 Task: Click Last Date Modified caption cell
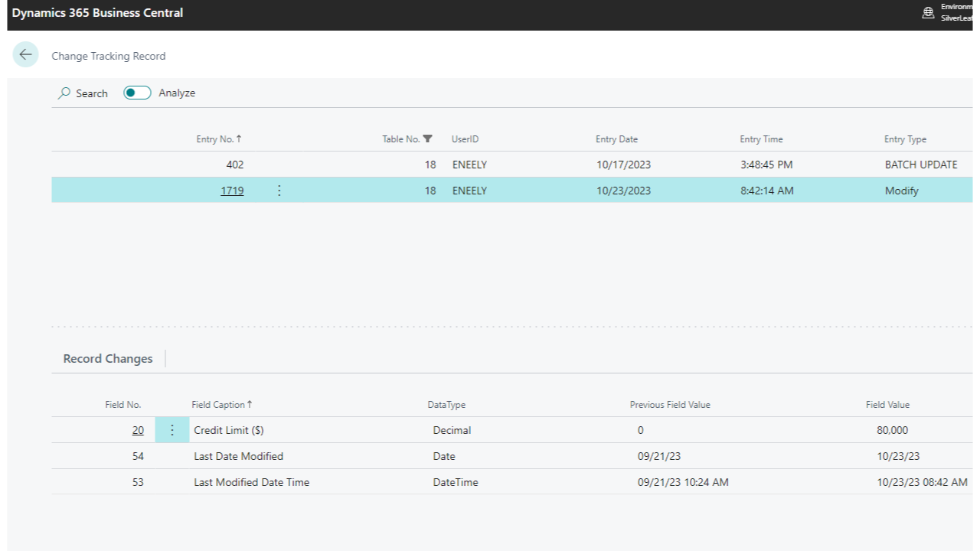[239, 456]
